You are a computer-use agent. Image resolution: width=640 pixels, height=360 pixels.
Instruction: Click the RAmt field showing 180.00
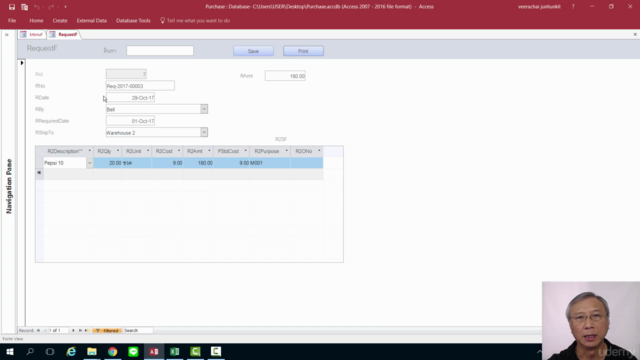click(x=285, y=76)
